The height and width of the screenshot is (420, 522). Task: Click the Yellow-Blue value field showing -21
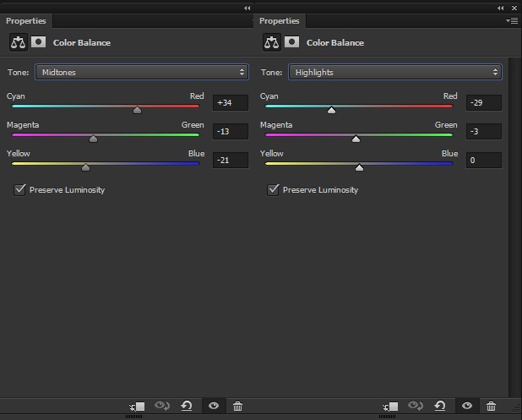pyautogui.click(x=231, y=160)
